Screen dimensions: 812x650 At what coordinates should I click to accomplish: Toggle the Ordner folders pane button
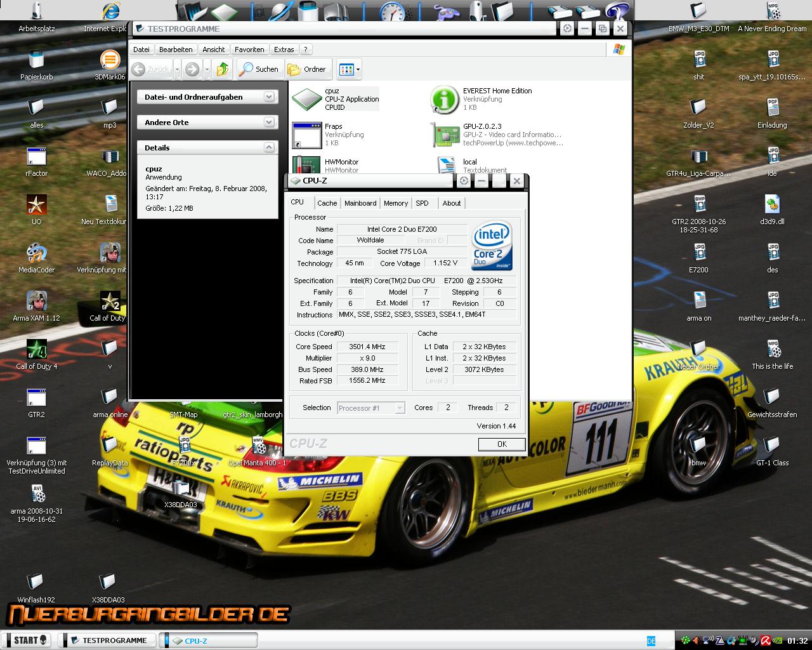pyautogui.click(x=307, y=69)
